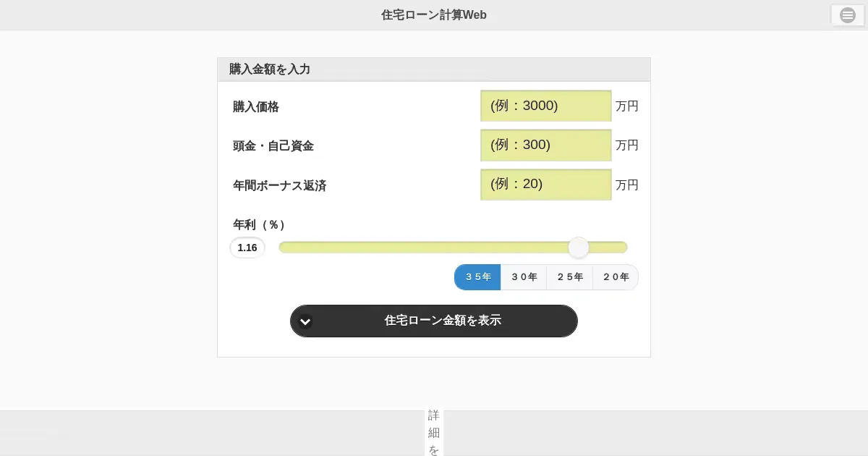This screenshot has height=456, width=868.
Task: Focus the 購入価格 input field
Action: pyautogui.click(x=545, y=106)
